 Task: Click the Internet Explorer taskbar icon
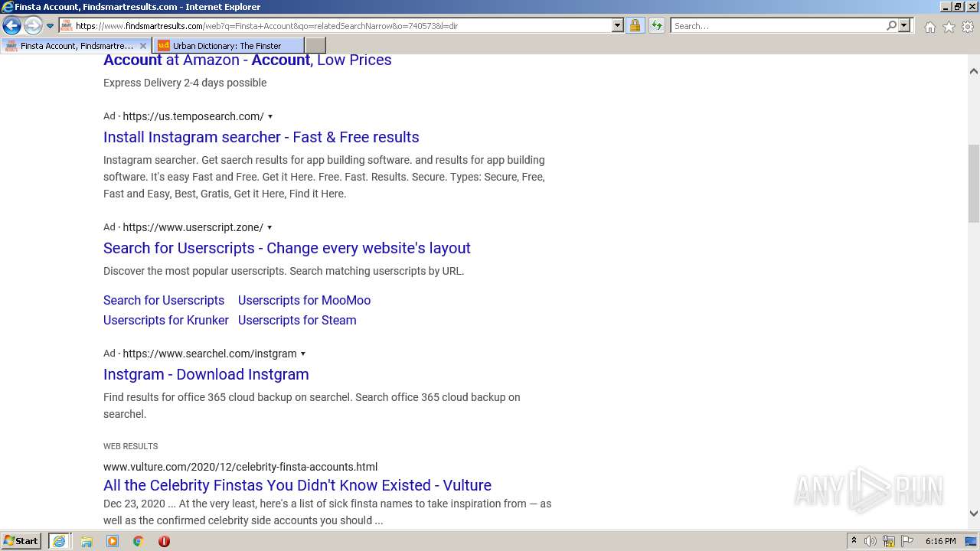pos(59,541)
